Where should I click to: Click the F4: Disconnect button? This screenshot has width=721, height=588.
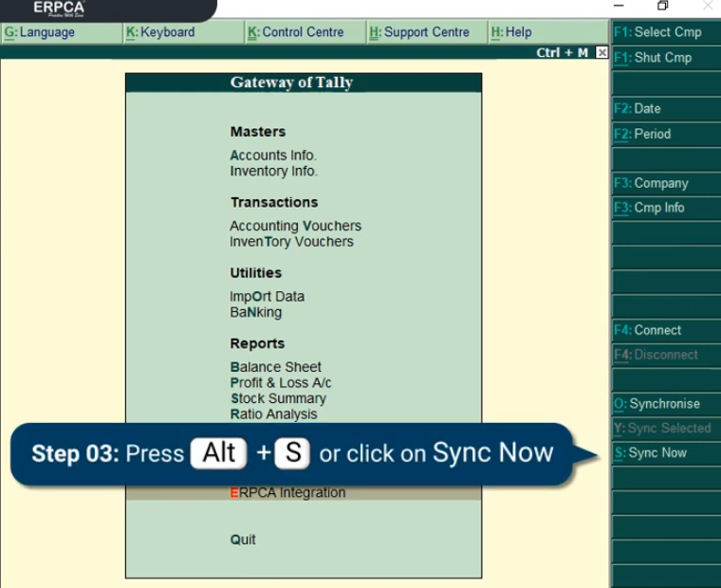coord(666,355)
